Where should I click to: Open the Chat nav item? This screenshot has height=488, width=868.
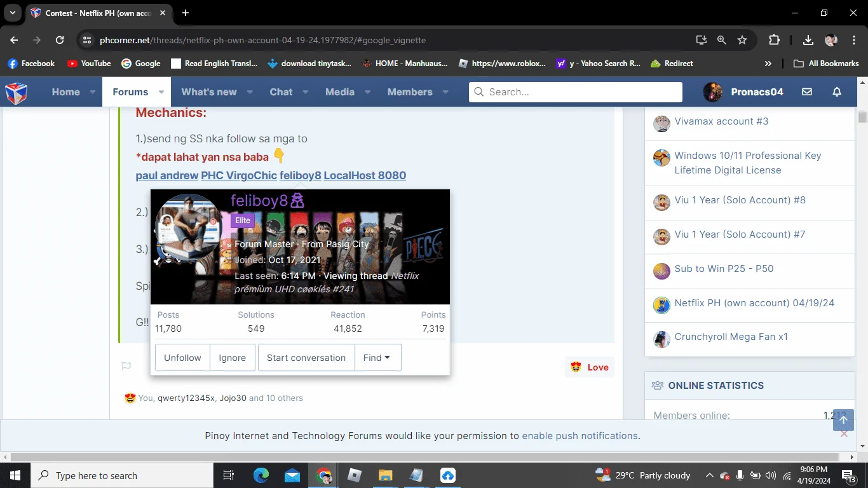pyautogui.click(x=281, y=92)
